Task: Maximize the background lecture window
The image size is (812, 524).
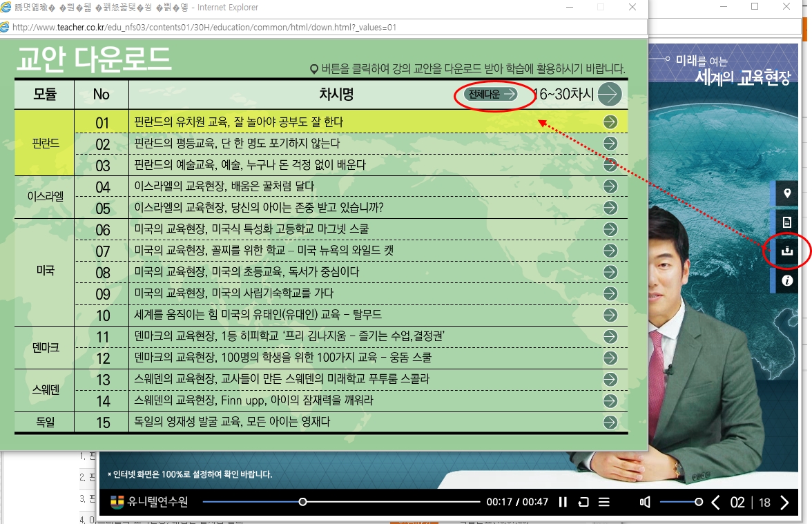Action: (x=755, y=7)
